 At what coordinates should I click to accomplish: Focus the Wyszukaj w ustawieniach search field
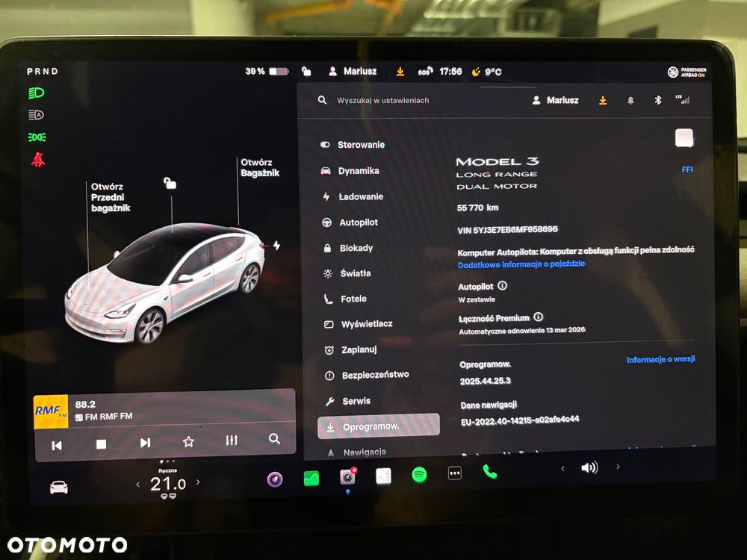coord(382,101)
